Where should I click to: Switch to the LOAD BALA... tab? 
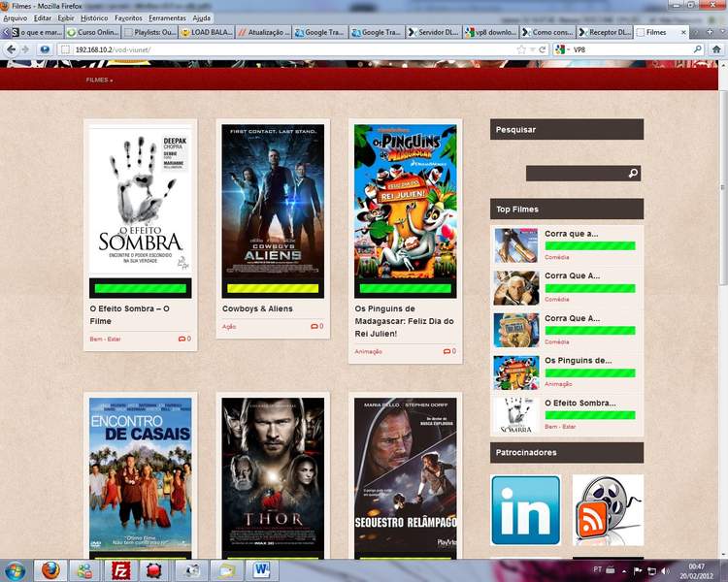pos(207,32)
